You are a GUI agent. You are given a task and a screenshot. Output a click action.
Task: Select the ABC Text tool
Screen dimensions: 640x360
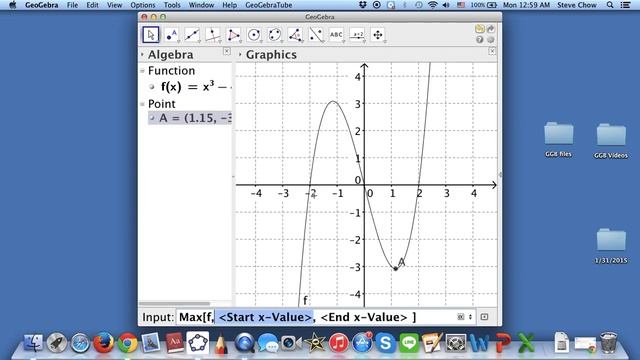[x=336, y=35]
